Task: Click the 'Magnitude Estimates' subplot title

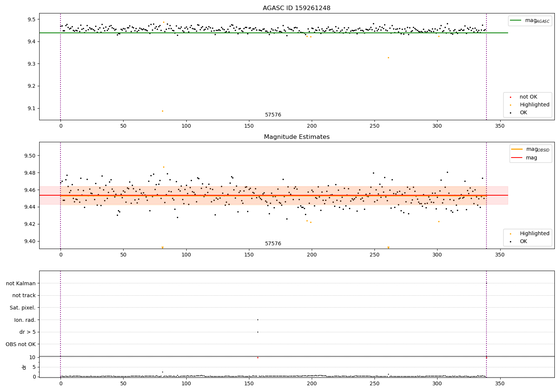Action: coord(296,137)
